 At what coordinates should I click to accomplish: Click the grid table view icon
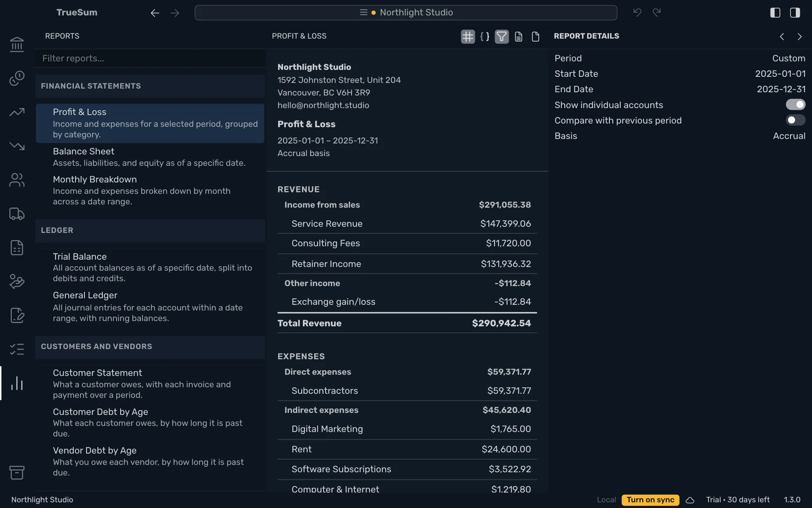pos(468,37)
